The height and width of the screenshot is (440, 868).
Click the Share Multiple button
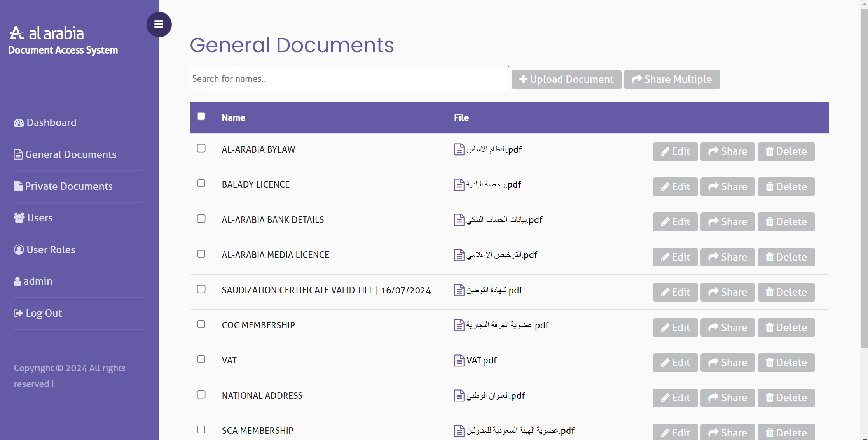point(672,79)
